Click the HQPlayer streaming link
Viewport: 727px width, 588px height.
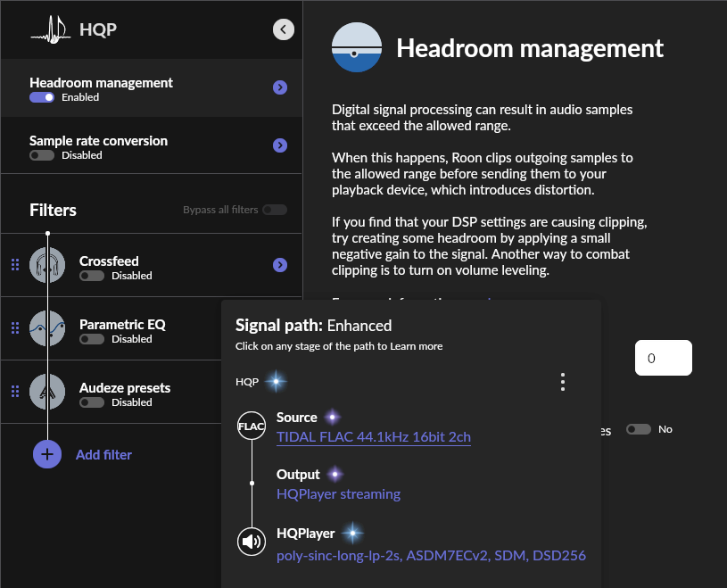[338, 493]
